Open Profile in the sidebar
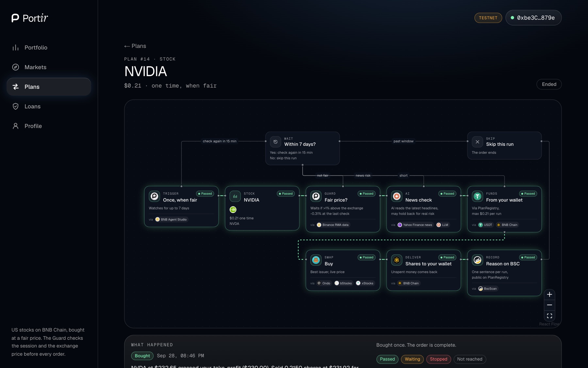 coord(49,126)
